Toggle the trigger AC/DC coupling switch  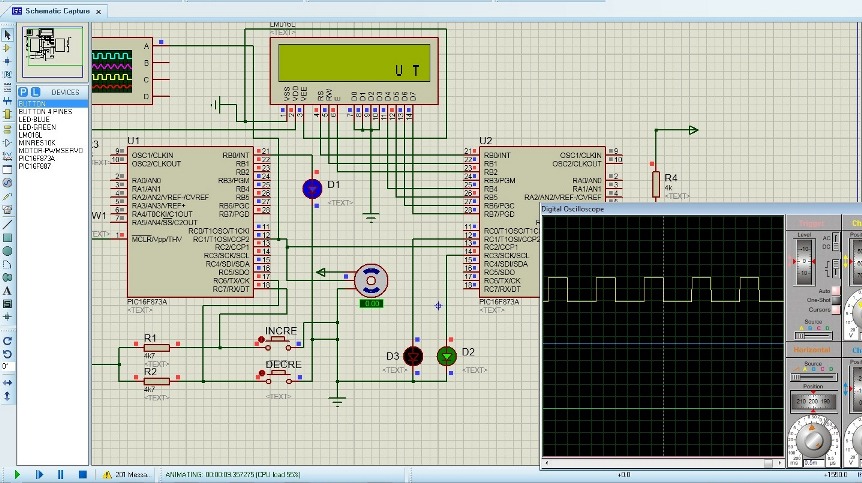(x=836, y=241)
